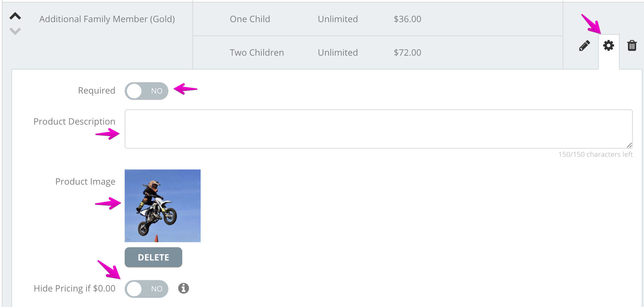The image size is (644, 307).
Task: Move product down with the down chevron
Action: coord(15,31)
